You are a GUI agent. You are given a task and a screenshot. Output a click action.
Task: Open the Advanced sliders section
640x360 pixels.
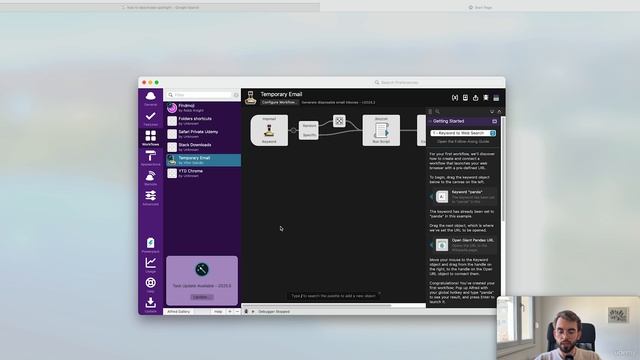(x=151, y=198)
